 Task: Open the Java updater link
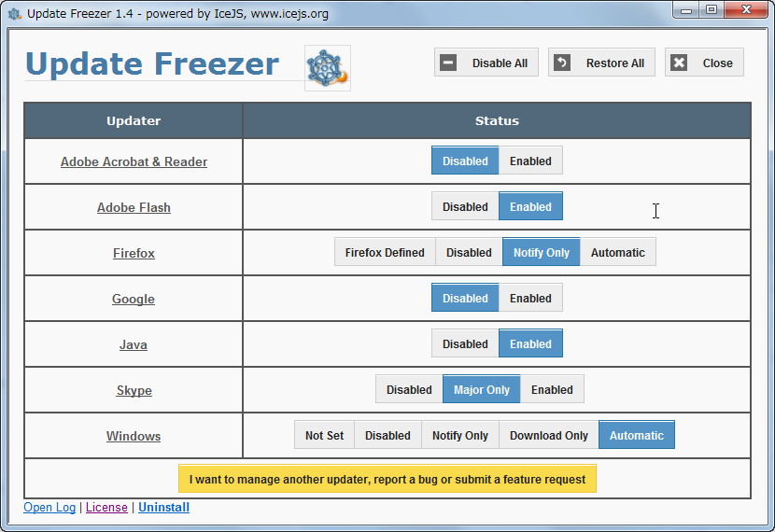click(134, 344)
